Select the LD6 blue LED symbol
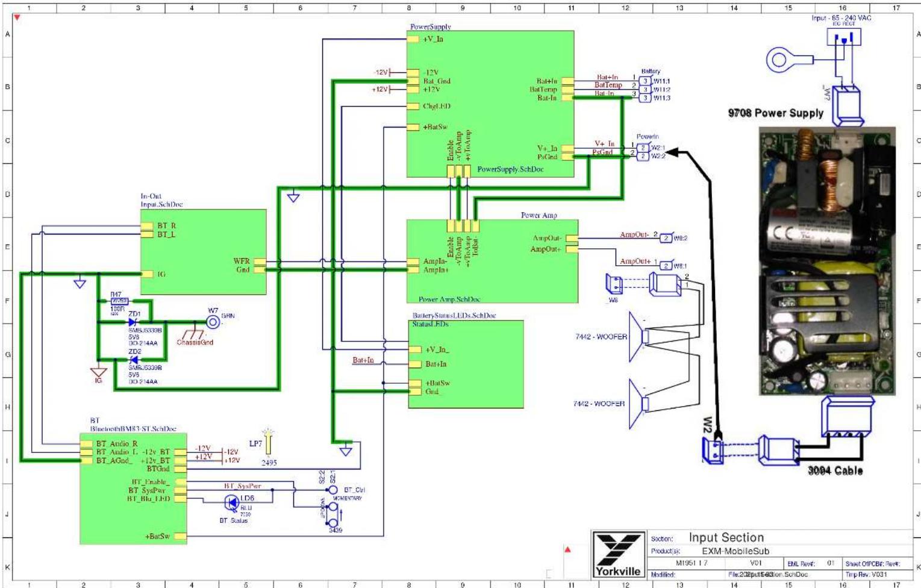Image resolution: width=921 pixels, height=588 pixels. click(x=232, y=502)
